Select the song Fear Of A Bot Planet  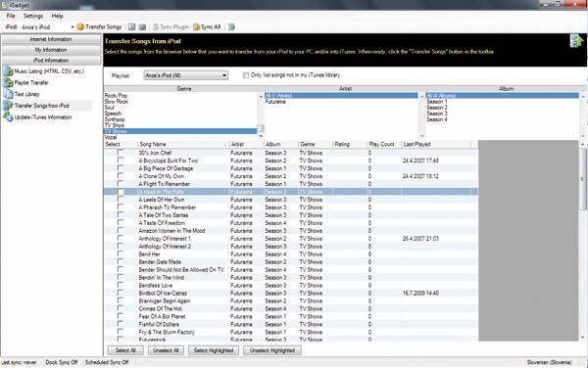tap(162, 317)
